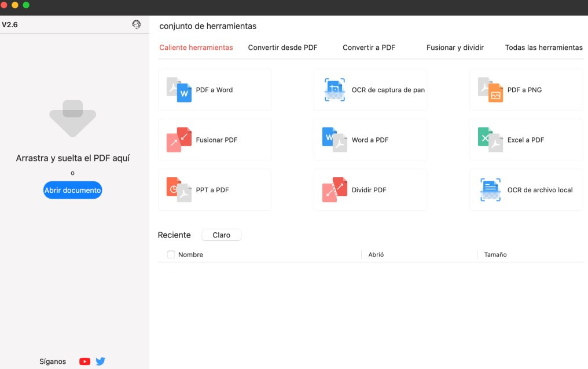Select the PDF a PNG tool
Image resolution: width=588 pixels, height=369 pixels.
point(525,90)
